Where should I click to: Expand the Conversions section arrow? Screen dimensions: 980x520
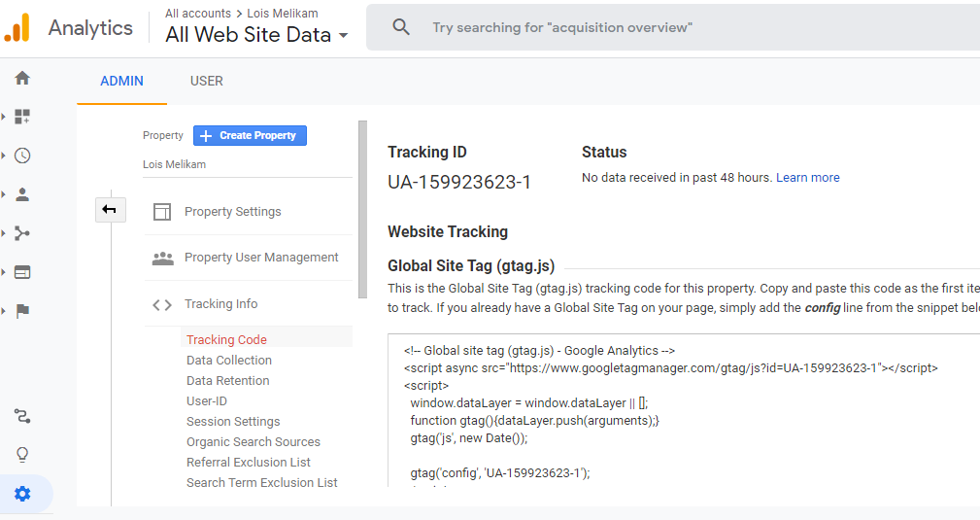4,311
